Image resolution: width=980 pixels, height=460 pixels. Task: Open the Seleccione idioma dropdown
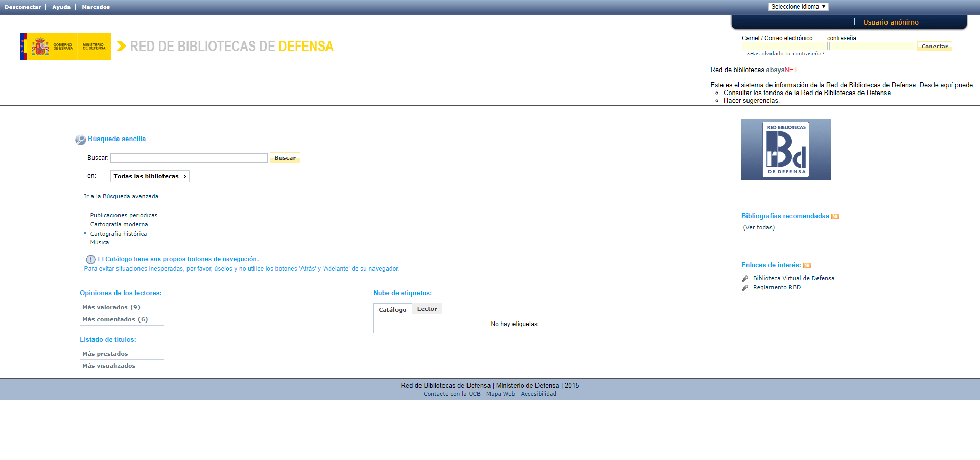tap(798, 7)
